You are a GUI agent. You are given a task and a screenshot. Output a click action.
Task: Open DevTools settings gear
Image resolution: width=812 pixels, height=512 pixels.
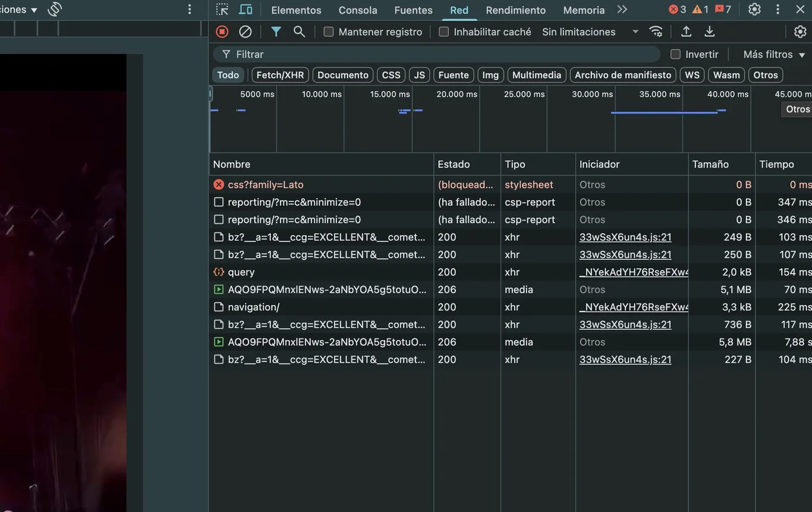(x=754, y=10)
